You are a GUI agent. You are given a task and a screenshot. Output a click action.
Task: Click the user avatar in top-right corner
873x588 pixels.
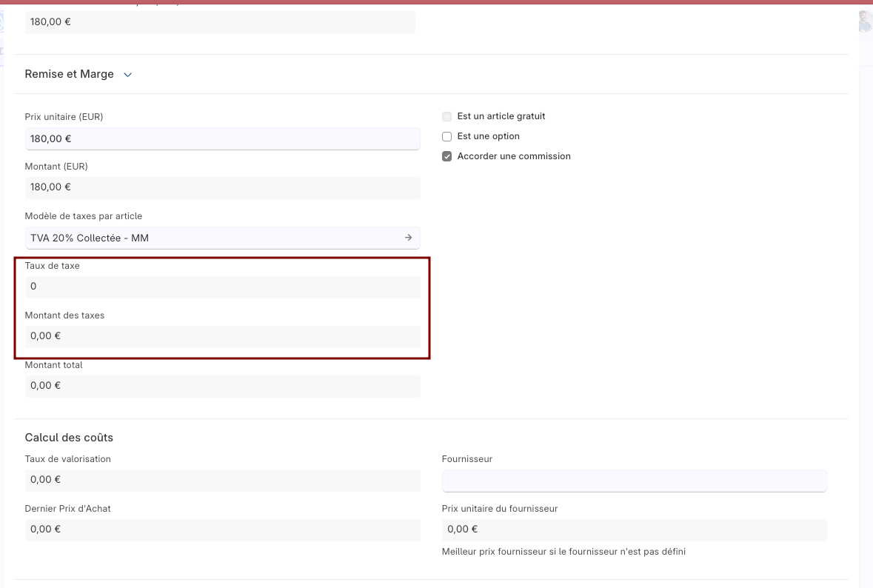pos(865,21)
